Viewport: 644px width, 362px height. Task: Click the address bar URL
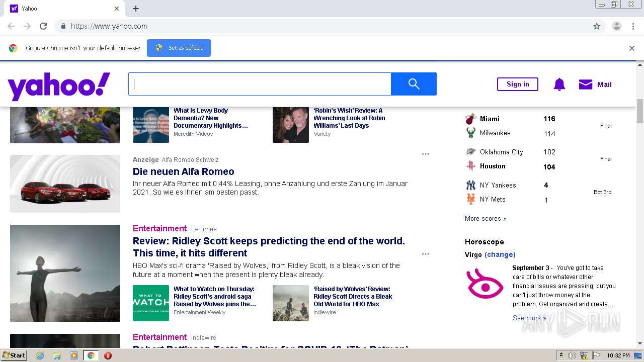pos(109,26)
